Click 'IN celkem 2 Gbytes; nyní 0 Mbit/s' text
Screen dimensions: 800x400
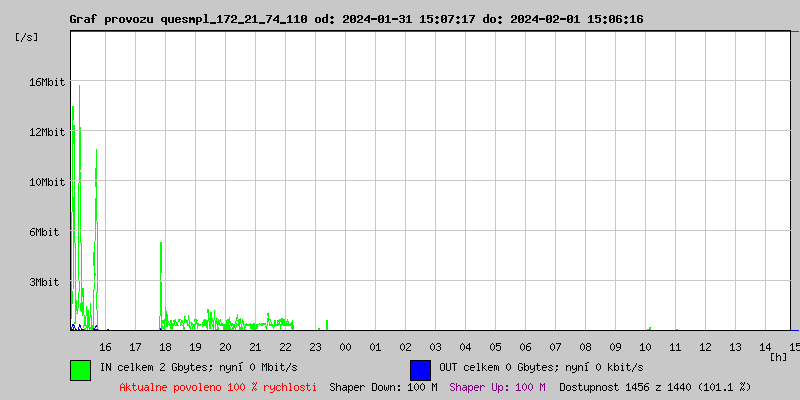pyautogui.click(x=198, y=367)
